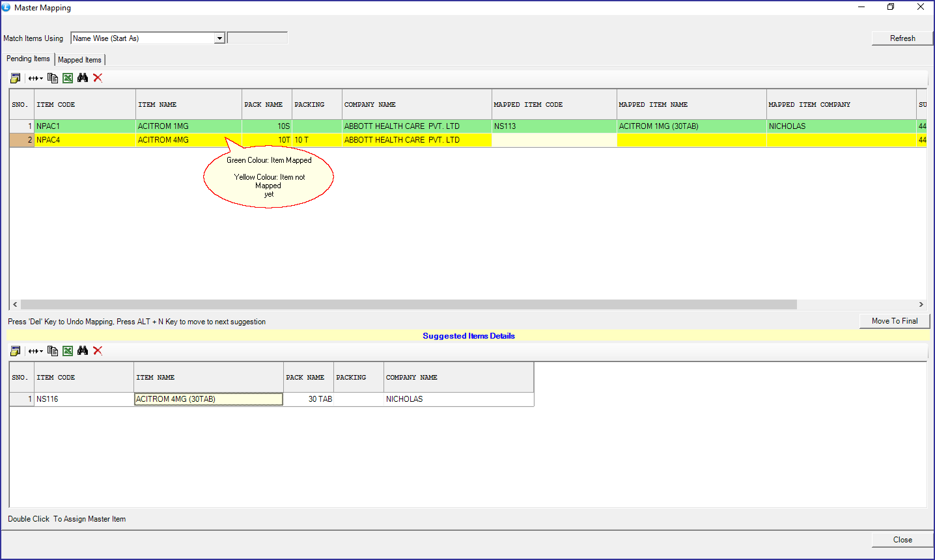Select NPAC4 item code cell

pos(85,140)
